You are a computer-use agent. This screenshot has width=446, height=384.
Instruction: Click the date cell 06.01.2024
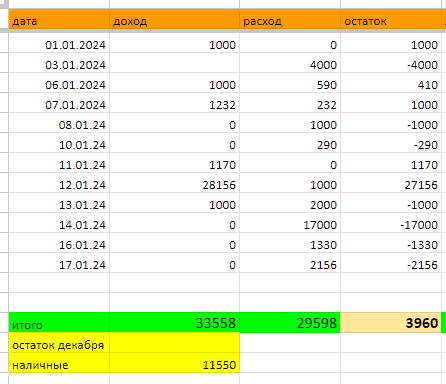(x=59, y=83)
